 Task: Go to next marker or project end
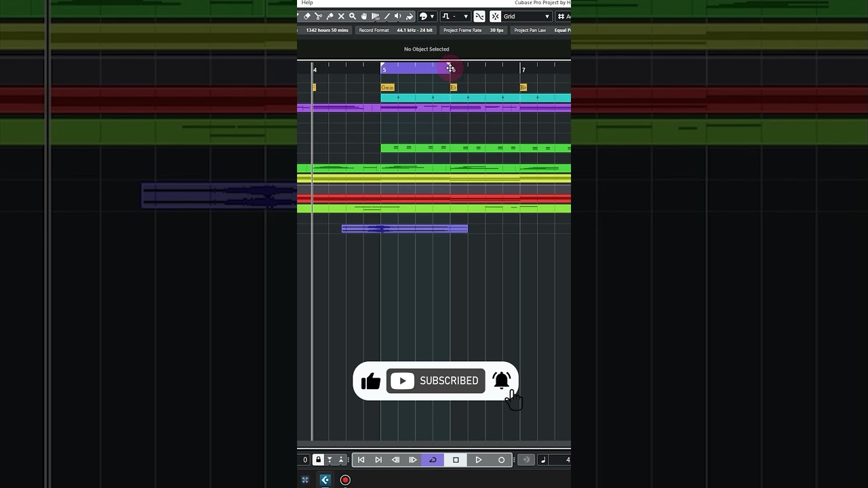click(x=378, y=460)
